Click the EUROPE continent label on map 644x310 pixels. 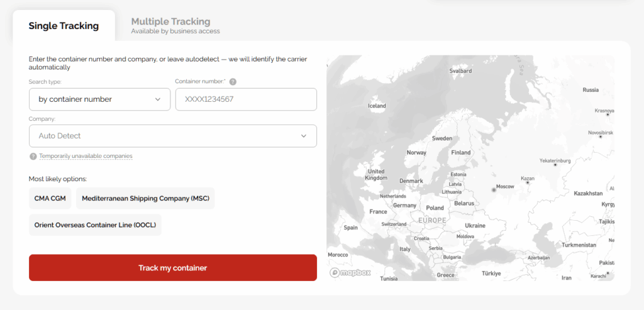point(432,221)
